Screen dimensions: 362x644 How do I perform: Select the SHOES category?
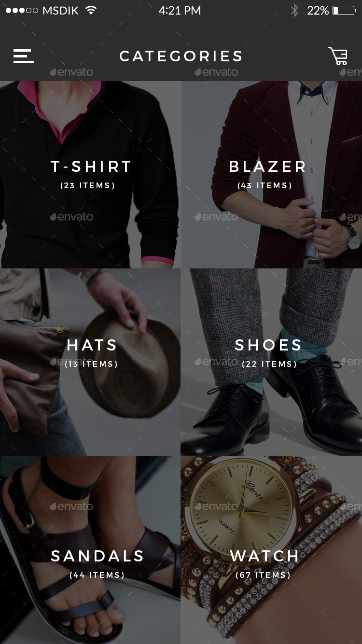(272, 362)
